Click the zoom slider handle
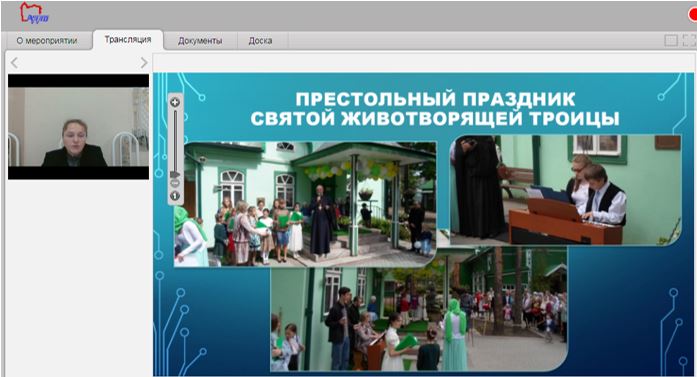Image resolution: width=697 pixels, height=377 pixels. (175, 174)
